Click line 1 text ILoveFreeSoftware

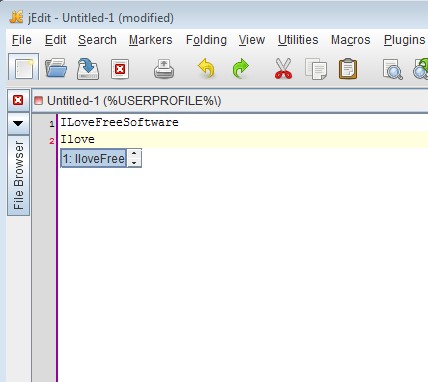coord(119,122)
